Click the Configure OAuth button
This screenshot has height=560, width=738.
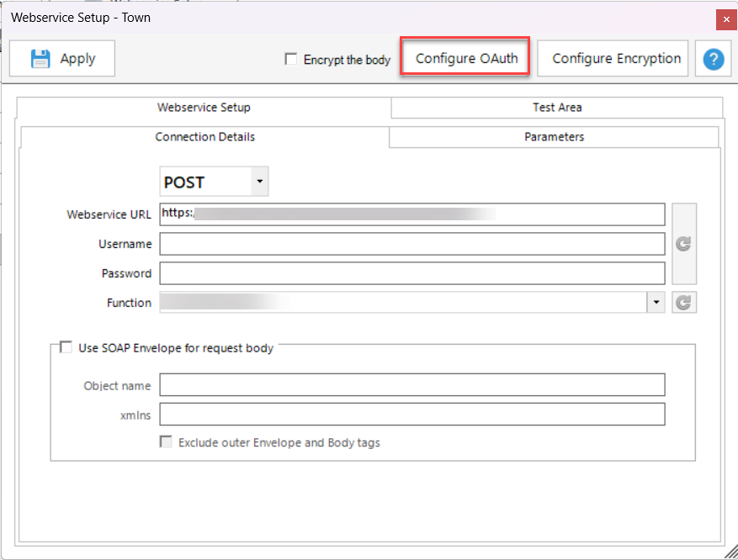click(466, 59)
